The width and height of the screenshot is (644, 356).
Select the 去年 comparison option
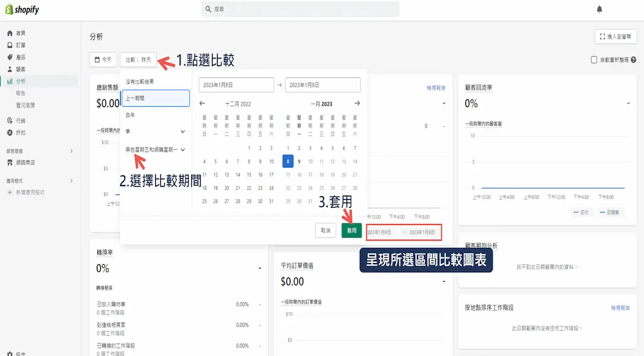tap(130, 115)
